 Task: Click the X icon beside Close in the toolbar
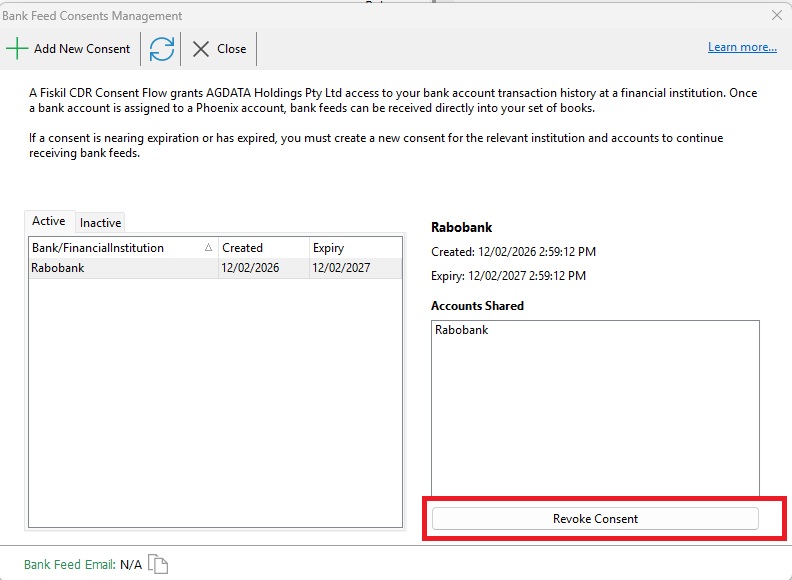(201, 48)
